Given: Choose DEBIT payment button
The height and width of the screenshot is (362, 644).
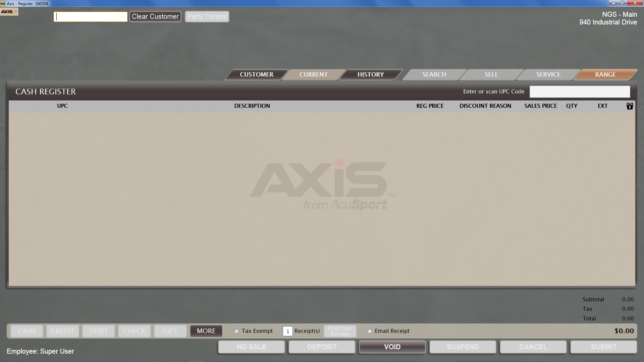Looking at the screenshot, I should click(x=99, y=331).
